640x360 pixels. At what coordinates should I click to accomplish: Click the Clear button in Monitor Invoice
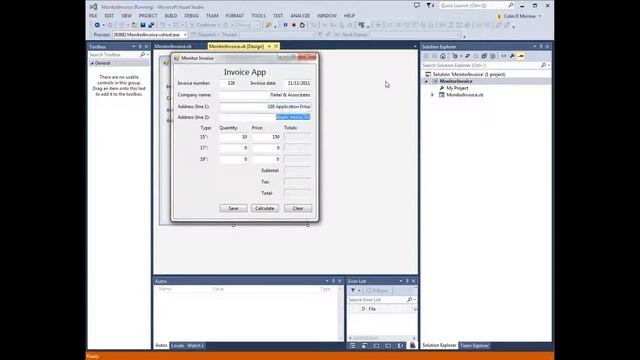[298, 208]
